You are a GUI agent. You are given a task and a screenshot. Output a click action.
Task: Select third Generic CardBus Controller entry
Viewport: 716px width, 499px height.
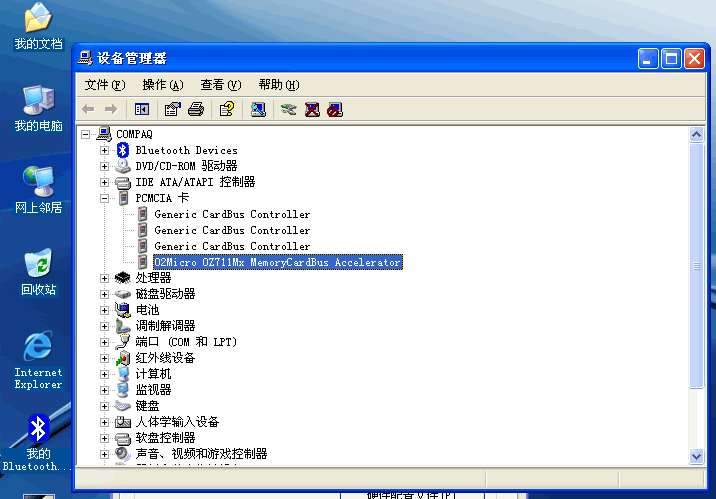232,246
